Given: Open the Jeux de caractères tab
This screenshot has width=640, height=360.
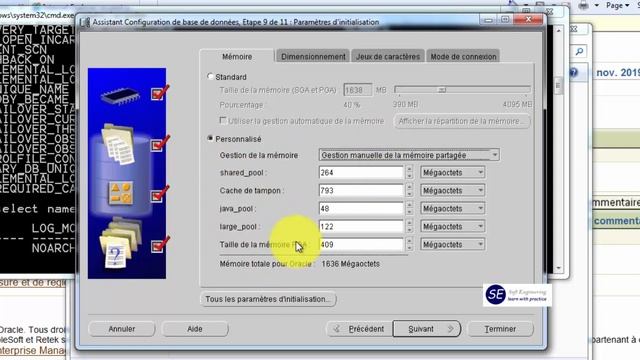Looking at the screenshot, I should [x=388, y=57].
